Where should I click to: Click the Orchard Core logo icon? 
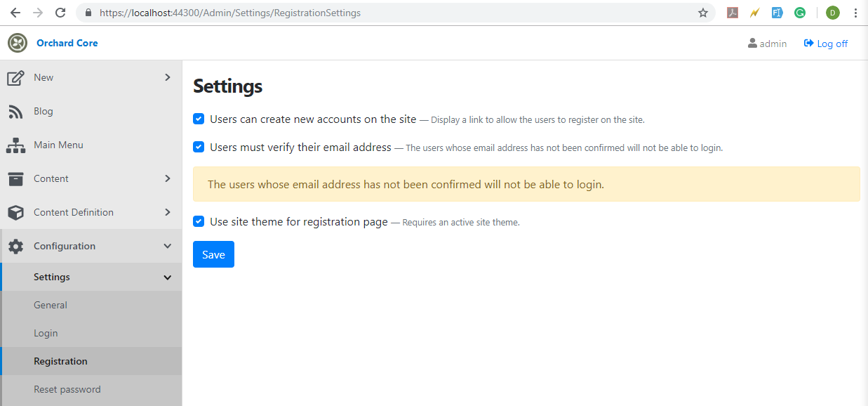point(18,43)
